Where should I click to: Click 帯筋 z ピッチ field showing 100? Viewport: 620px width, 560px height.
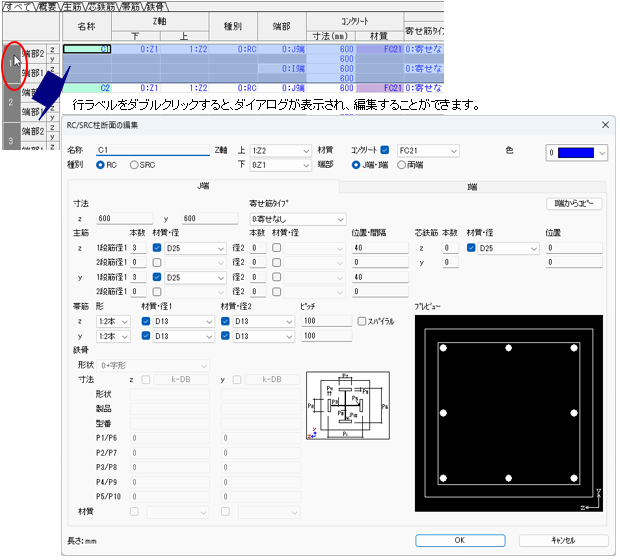(327, 321)
